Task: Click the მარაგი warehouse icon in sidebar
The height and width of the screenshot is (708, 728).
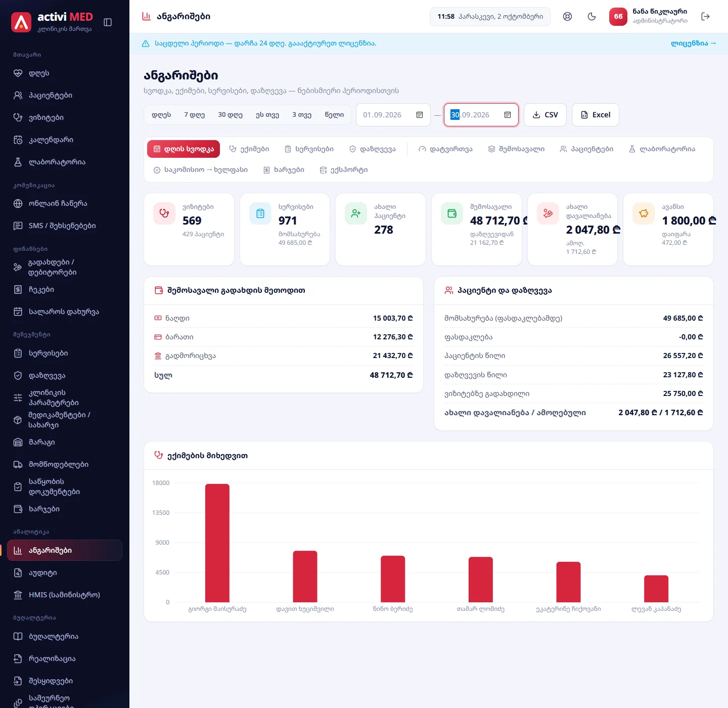Action: click(x=18, y=442)
